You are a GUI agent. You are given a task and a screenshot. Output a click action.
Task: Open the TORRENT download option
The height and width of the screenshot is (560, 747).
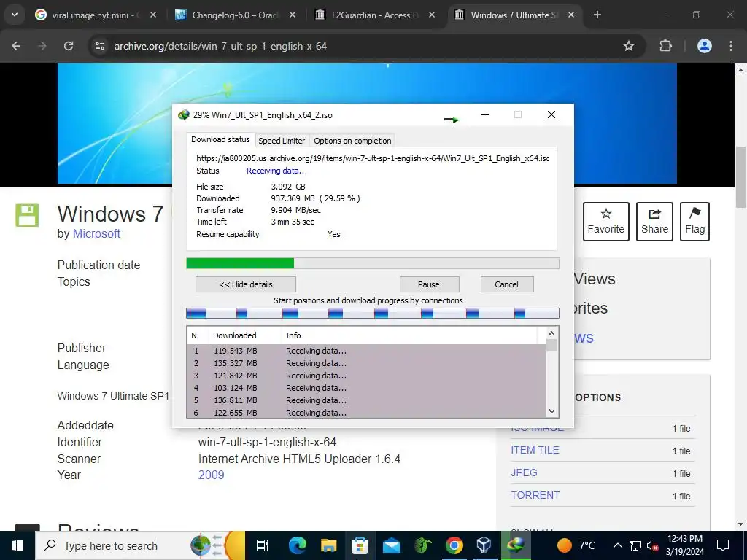pyautogui.click(x=535, y=495)
